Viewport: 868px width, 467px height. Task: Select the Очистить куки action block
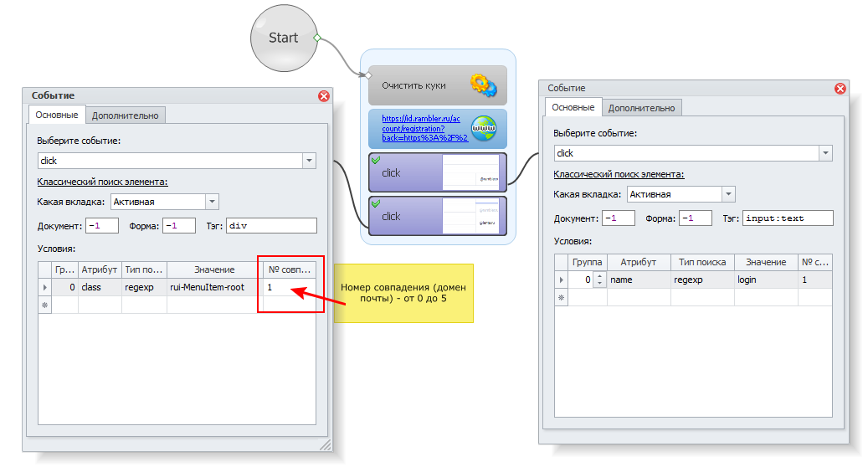click(437, 85)
